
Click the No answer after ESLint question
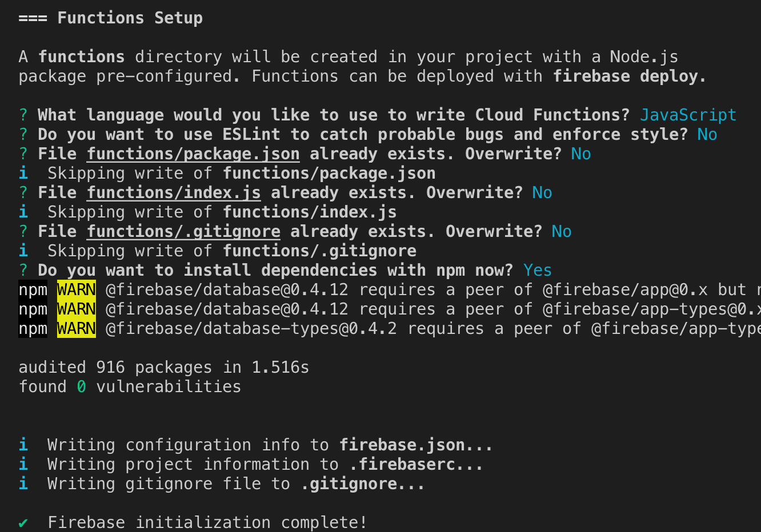707,134
